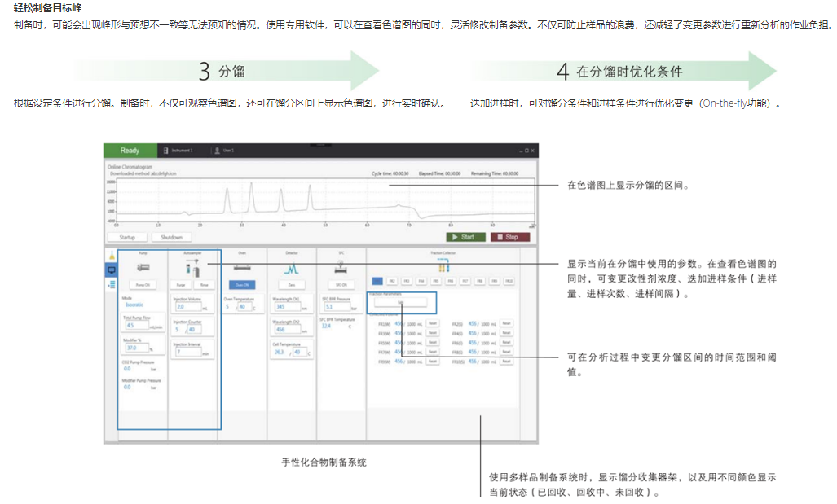Screen dimensions: 837x504
Task: Click the Rinse button under Autosampler
Action: 205,285
